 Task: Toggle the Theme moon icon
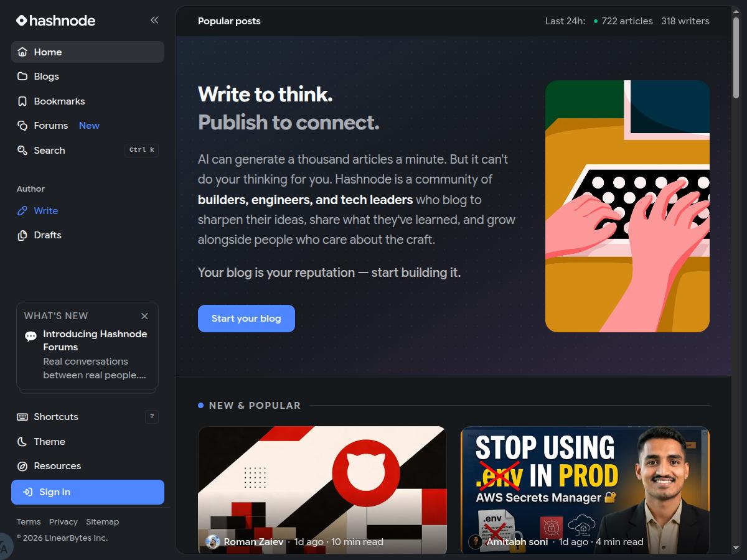[22, 442]
